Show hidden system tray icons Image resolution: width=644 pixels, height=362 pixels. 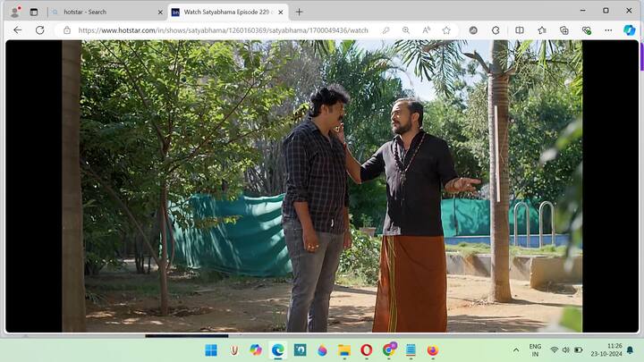point(515,349)
